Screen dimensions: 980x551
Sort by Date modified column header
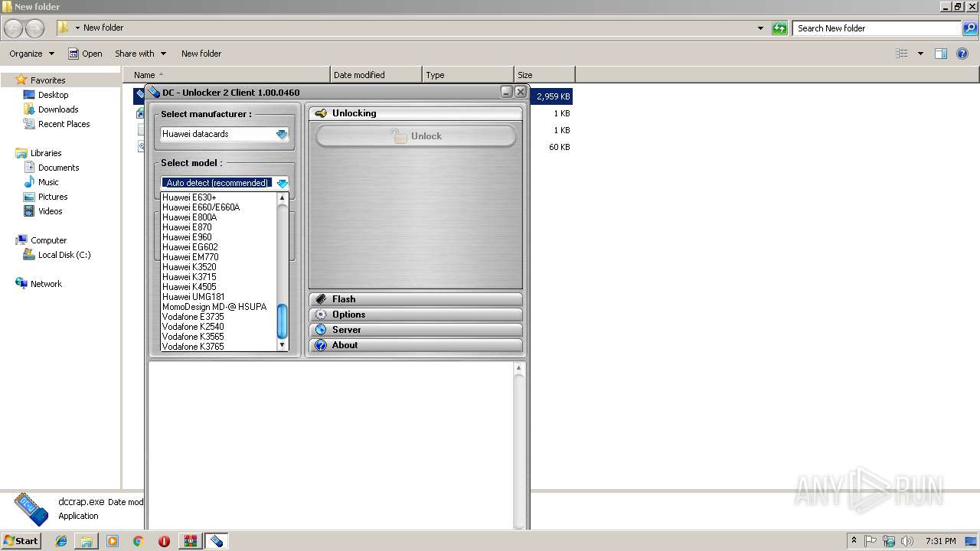point(376,75)
